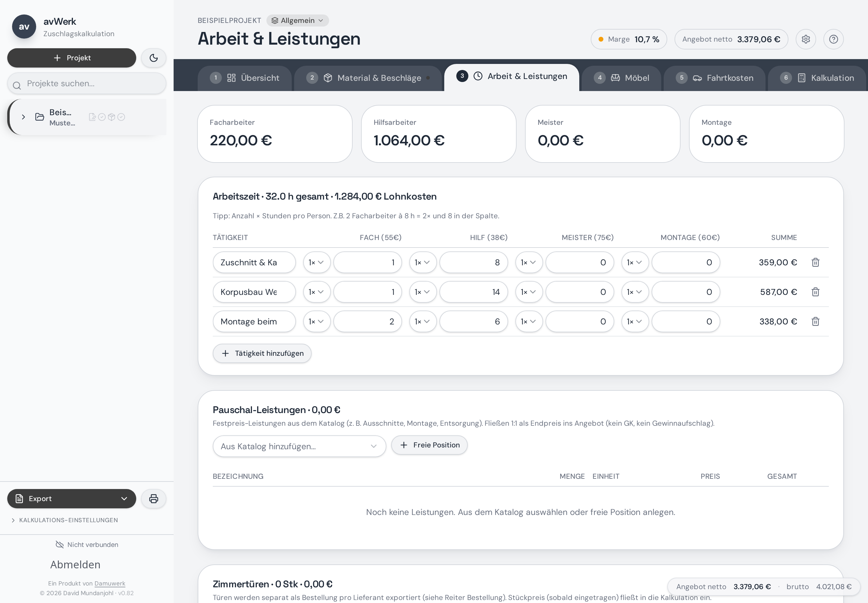Edit Fach hours field showing 2
Screen dimensions: 868x603
(x=367, y=321)
